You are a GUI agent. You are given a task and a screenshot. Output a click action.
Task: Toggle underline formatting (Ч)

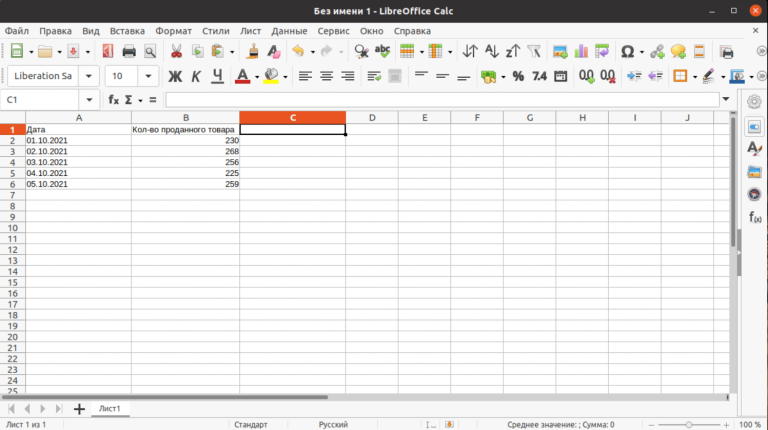[217, 76]
